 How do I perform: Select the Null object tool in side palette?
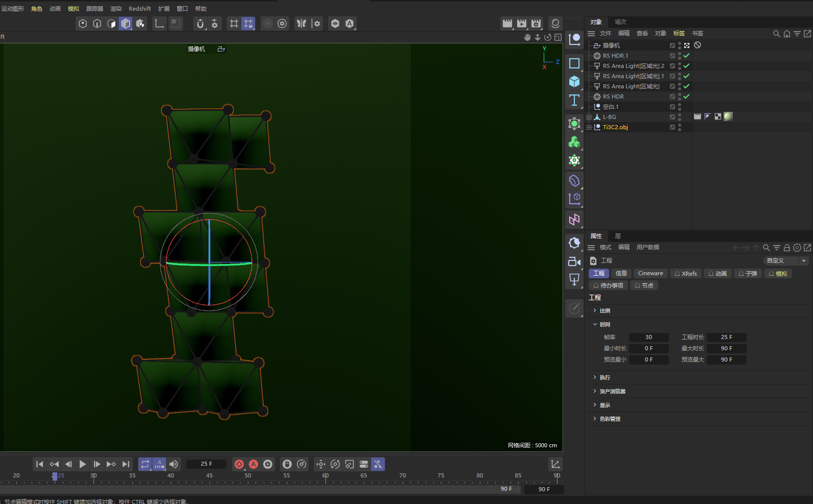click(x=574, y=39)
